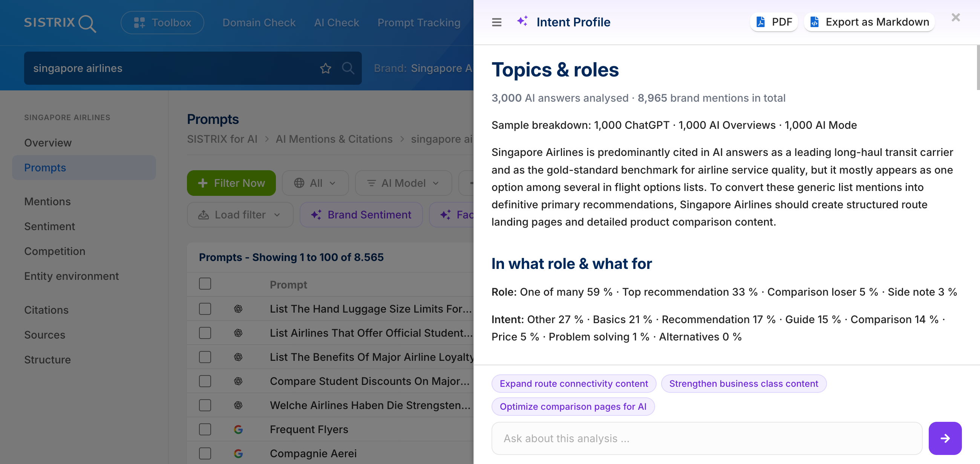
Task: Open the Compagnie Aerei prompt
Action: click(x=313, y=453)
